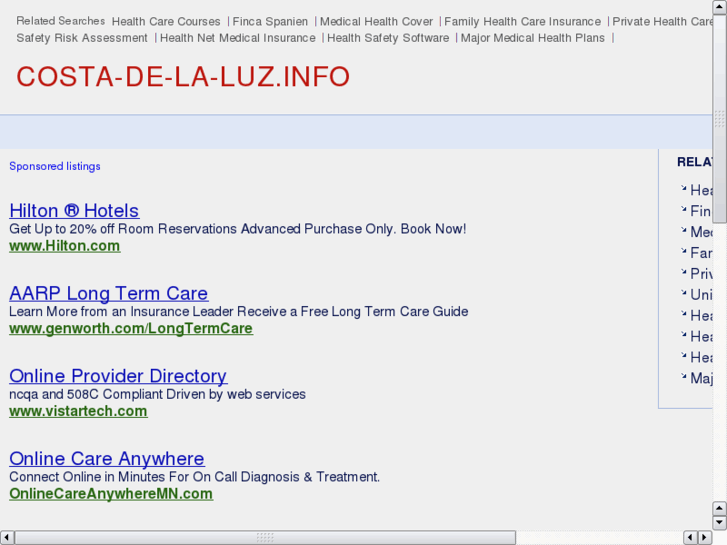
Task: Open sidebar related link starting with Maj
Action: click(701, 378)
